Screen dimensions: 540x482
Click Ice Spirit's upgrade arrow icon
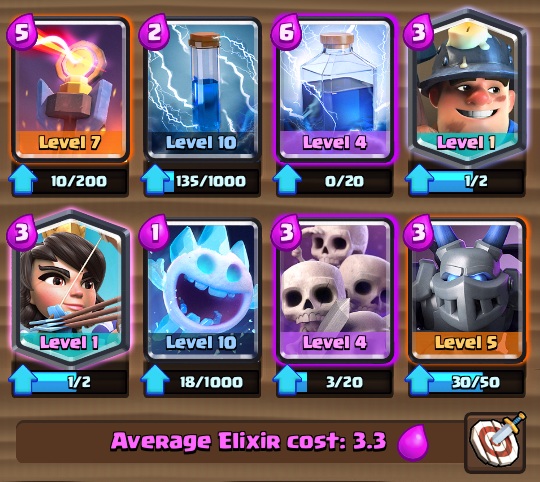pos(155,381)
